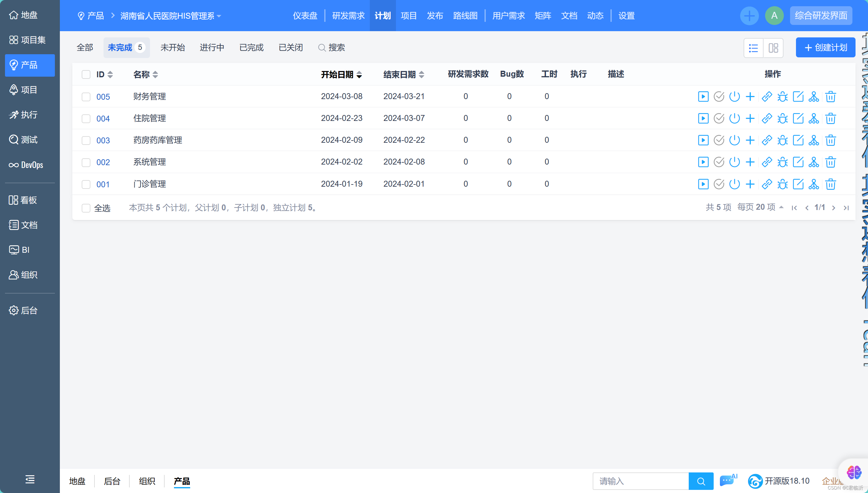The width and height of the screenshot is (868, 493).
Task: Click the bug icon in 药房药库管理 row
Action: (x=782, y=140)
